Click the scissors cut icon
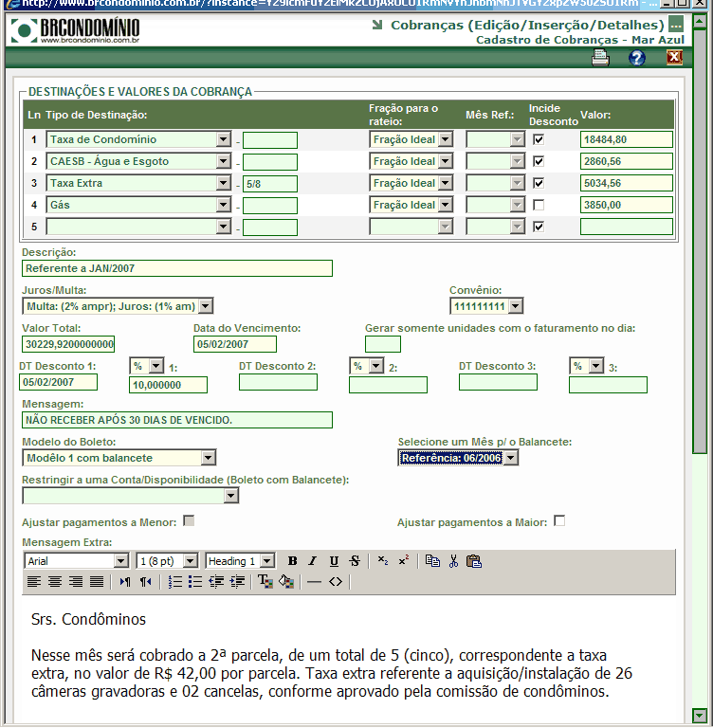The height and width of the screenshot is (728, 713). coord(453,561)
